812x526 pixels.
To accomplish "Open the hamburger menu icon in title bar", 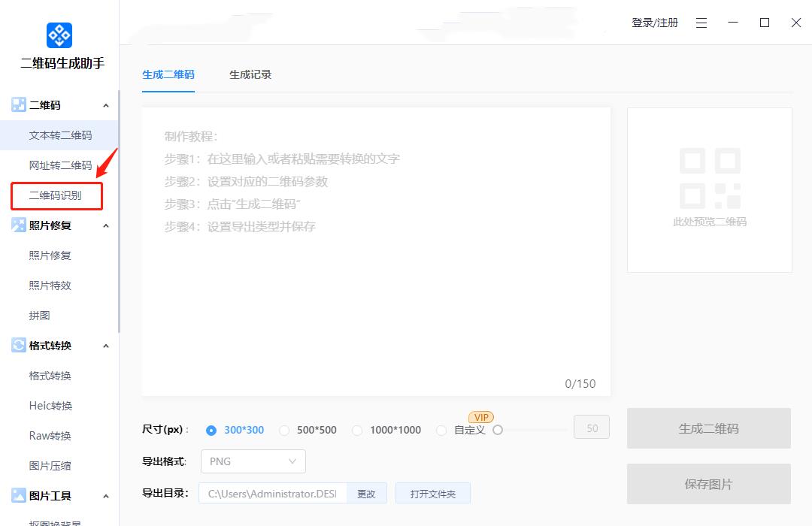I will tap(701, 23).
